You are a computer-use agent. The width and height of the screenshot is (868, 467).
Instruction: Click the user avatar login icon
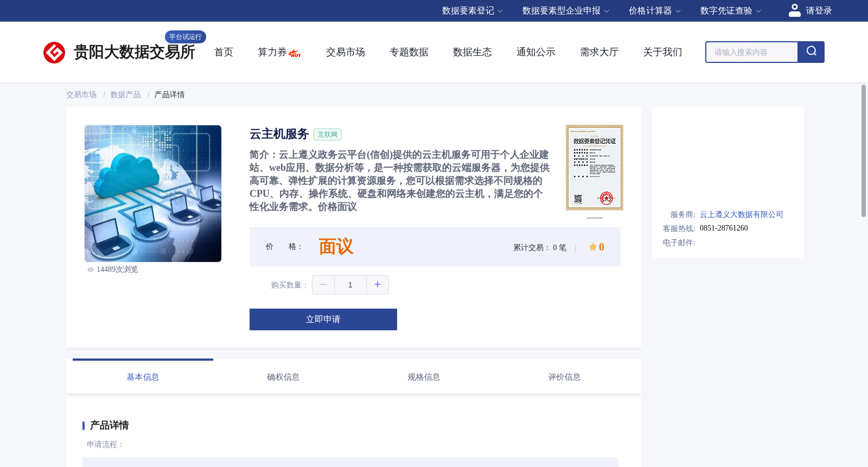[x=795, y=10]
